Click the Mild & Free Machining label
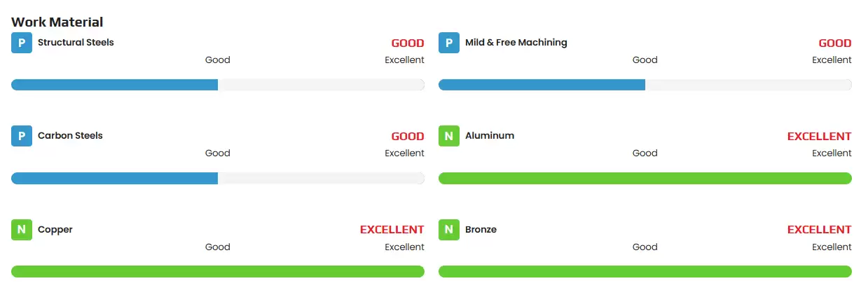Screen dimensions: 868x295 [516, 43]
